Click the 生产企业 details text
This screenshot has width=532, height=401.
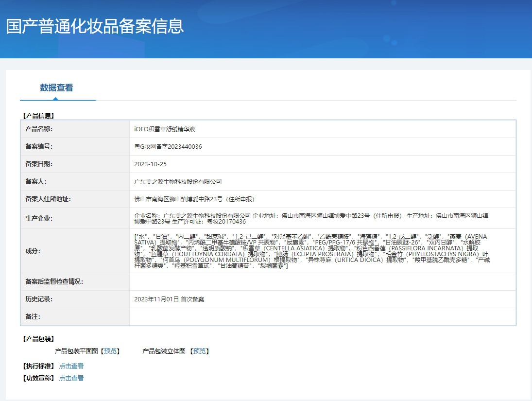coord(311,218)
